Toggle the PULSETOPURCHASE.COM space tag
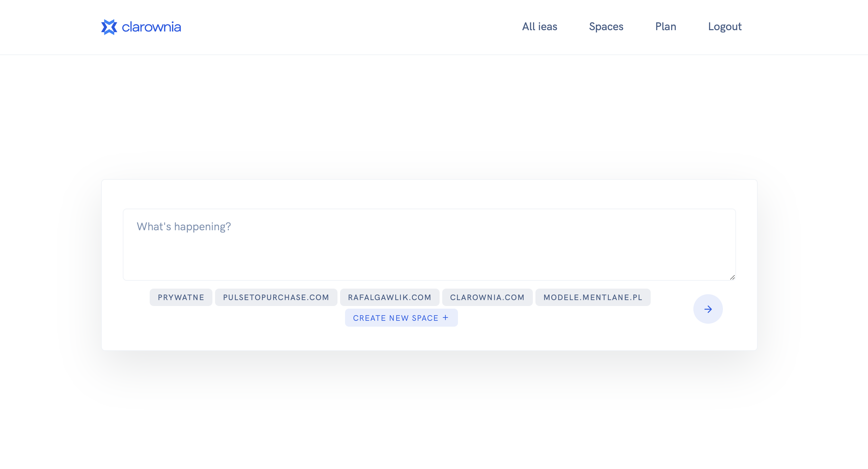 [x=276, y=297]
